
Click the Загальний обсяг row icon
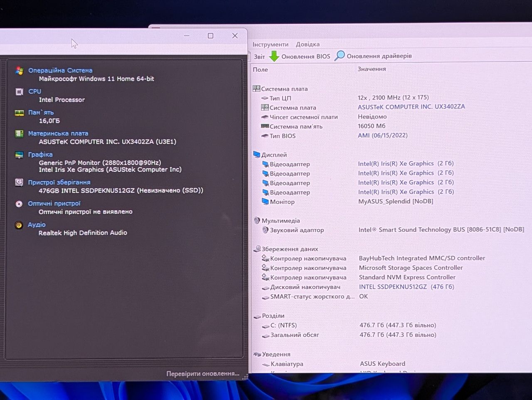266,335
